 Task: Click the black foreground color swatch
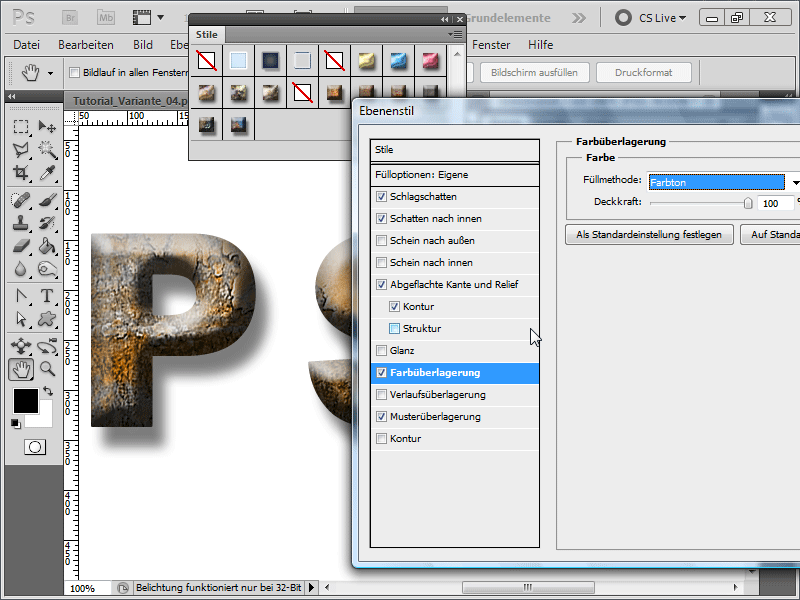click(x=26, y=401)
